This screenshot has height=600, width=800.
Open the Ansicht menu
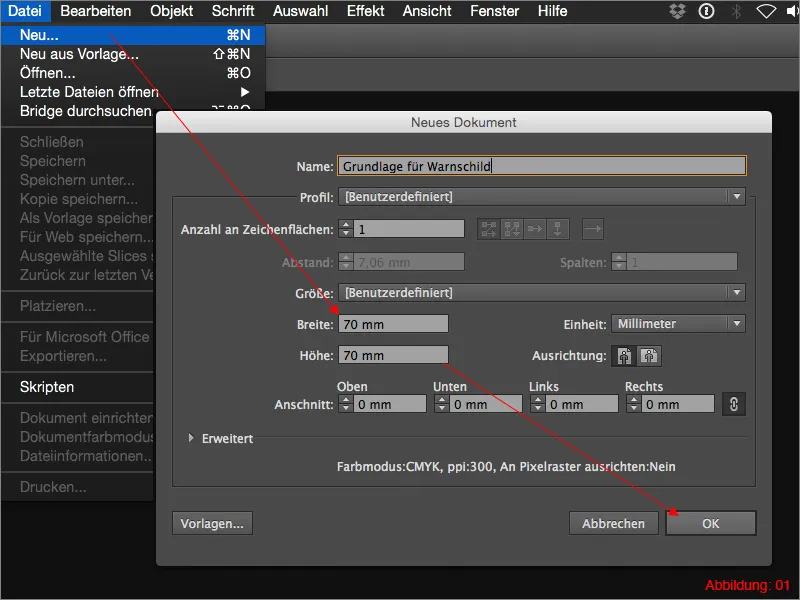click(427, 11)
